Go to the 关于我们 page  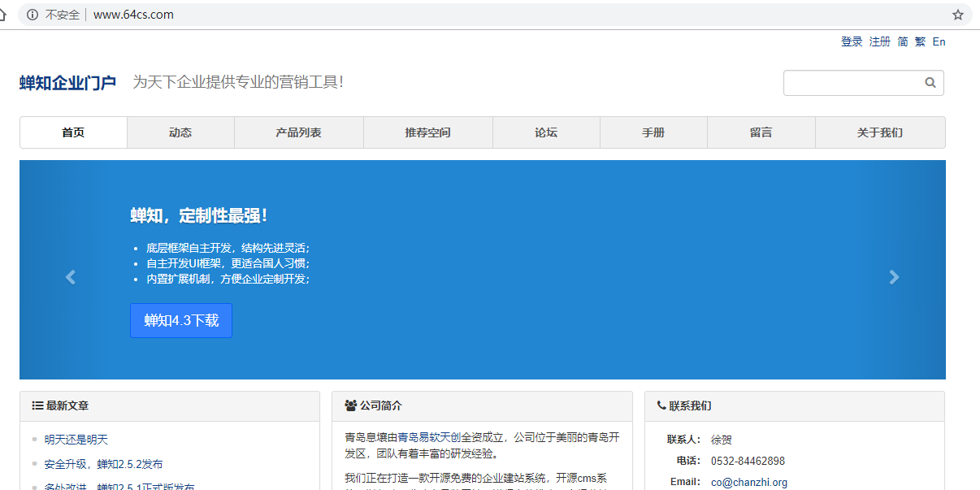(879, 132)
